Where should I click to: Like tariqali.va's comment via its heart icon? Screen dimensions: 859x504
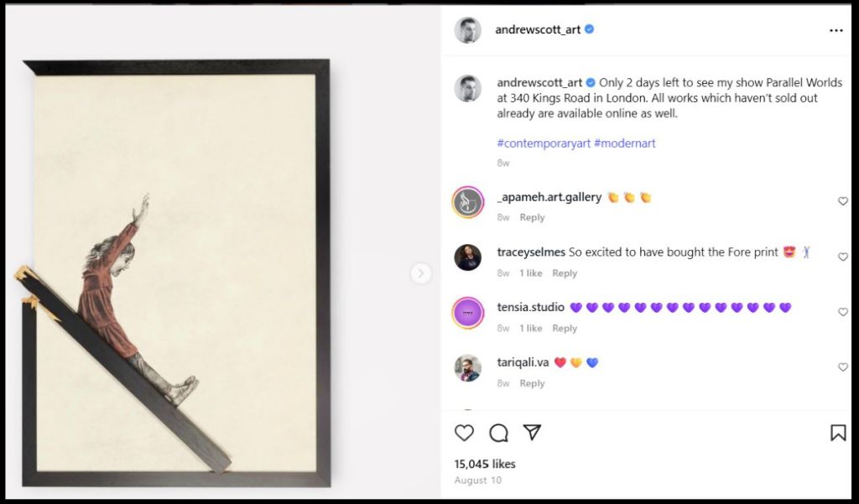click(x=843, y=367)
